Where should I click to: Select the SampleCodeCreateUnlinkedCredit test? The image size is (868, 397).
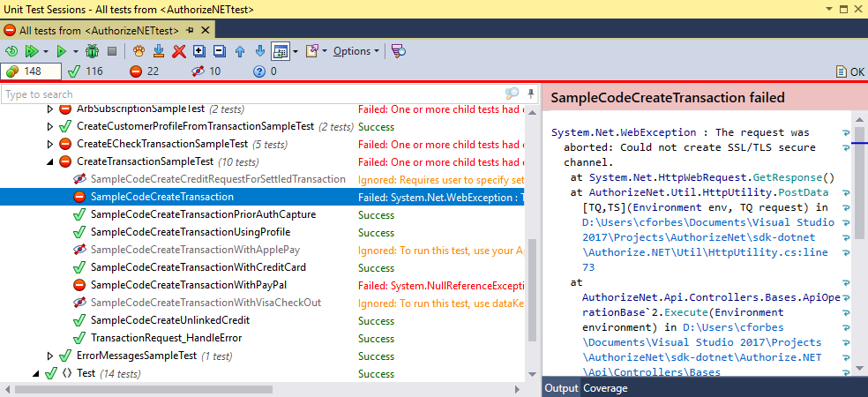point(170,320)
